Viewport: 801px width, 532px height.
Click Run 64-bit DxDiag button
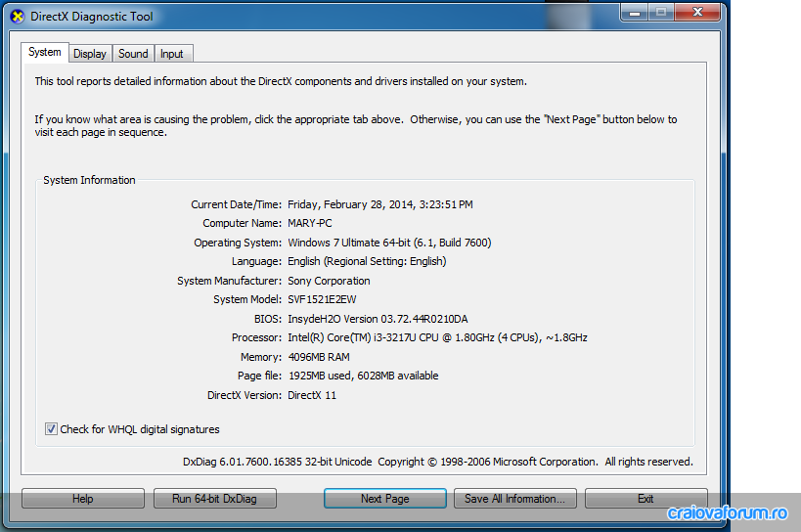214,499
